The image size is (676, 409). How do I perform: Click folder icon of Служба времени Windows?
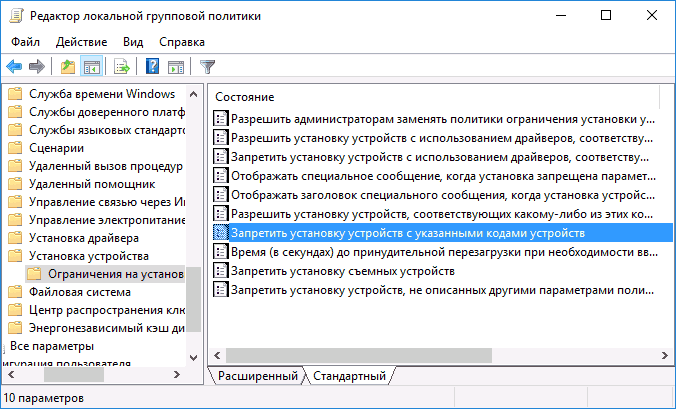[15, 94]
